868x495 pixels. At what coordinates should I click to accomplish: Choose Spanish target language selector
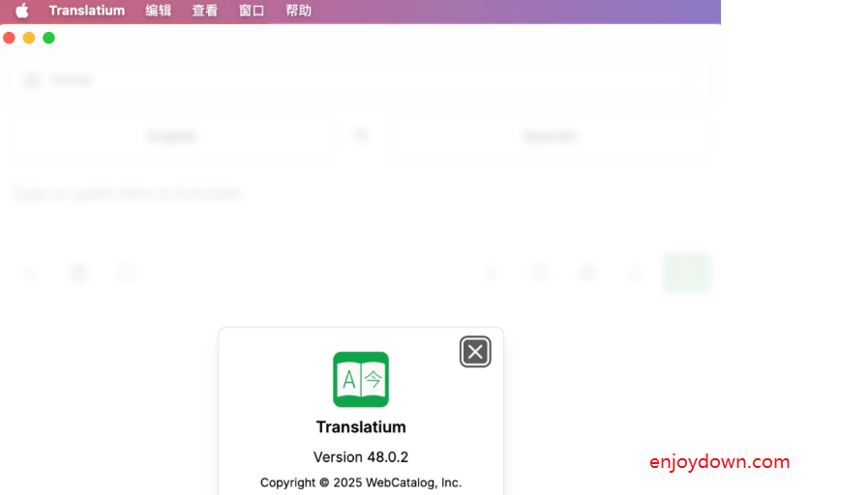pos(550,135)
